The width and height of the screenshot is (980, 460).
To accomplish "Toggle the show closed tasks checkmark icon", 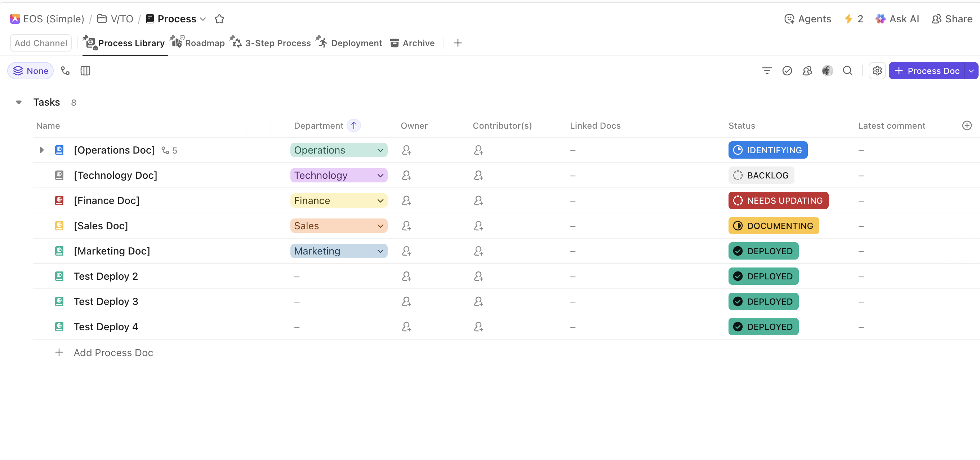I will click(x=787, y=71).
